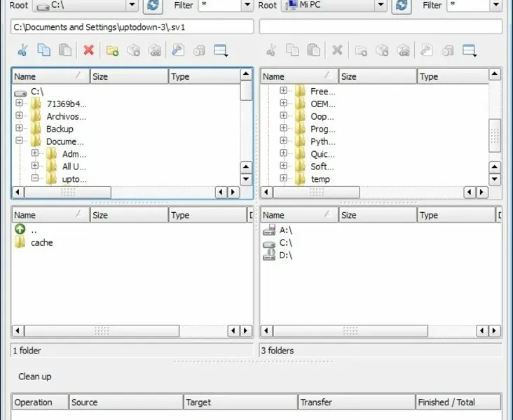The width and height of the screenshot is (513, 420).
Task: Click the left path field showing uptodown-3\.sv1
Action: tap(132, 27)
